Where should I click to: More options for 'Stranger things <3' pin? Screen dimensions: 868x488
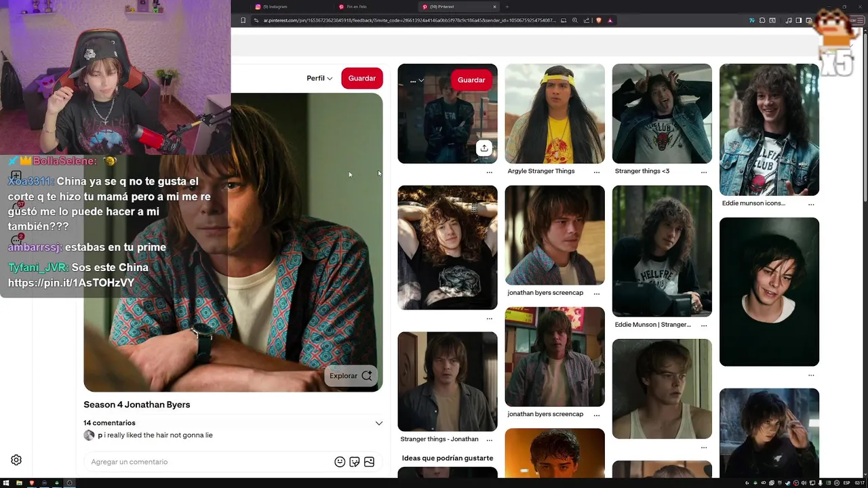[x=704, y=172]
